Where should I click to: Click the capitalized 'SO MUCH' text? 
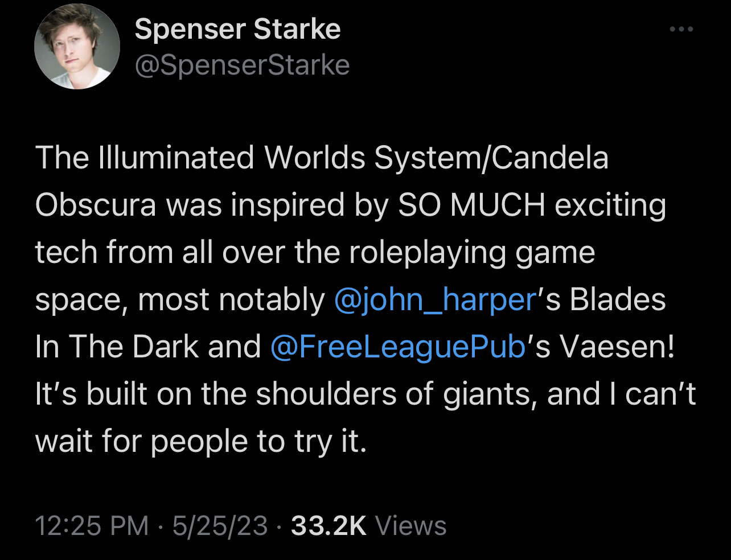coord(472,205)
